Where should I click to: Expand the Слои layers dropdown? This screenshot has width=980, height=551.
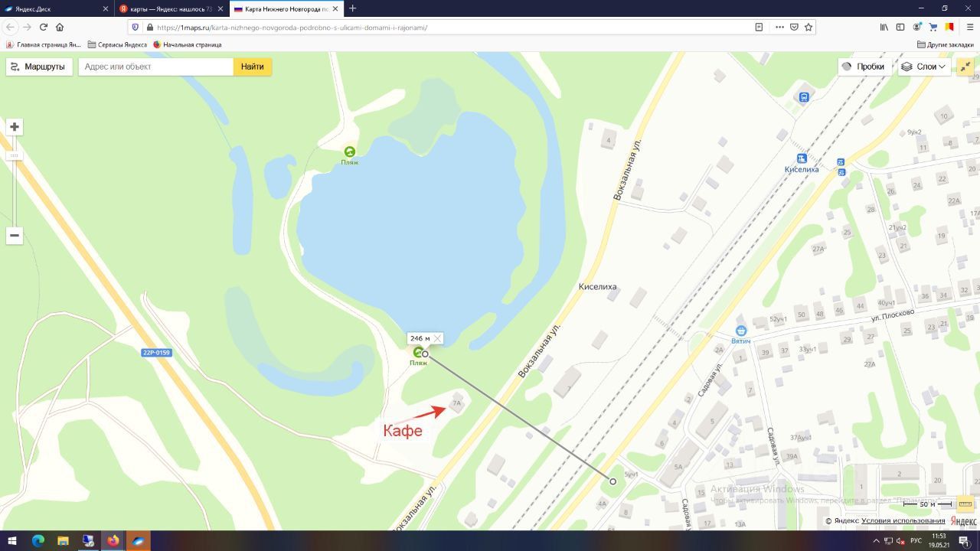[x=924, y=67]
